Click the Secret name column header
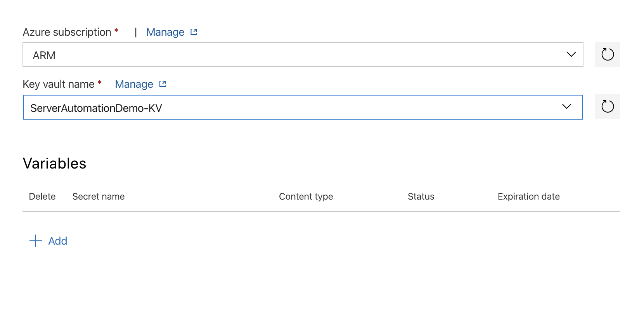This screenshot has width=644, height=313. point(99,196)
